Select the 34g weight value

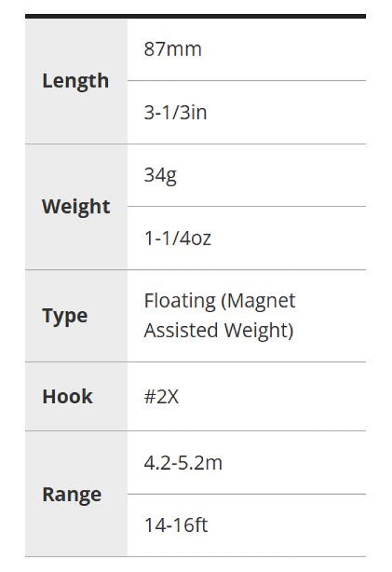[x=160, y=175]
